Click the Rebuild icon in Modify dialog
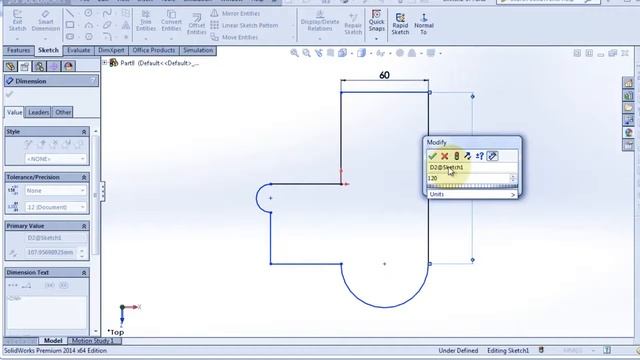Screen dimensions: 640x360 click(456, 156)
